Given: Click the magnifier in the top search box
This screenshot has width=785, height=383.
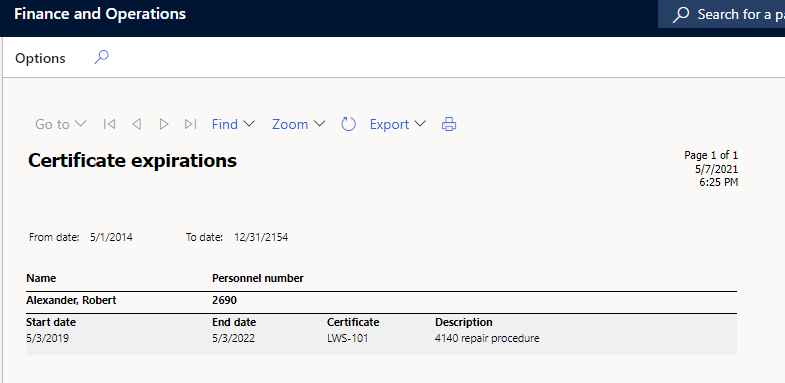Looking at the screenshot, I should coord(681,15).
